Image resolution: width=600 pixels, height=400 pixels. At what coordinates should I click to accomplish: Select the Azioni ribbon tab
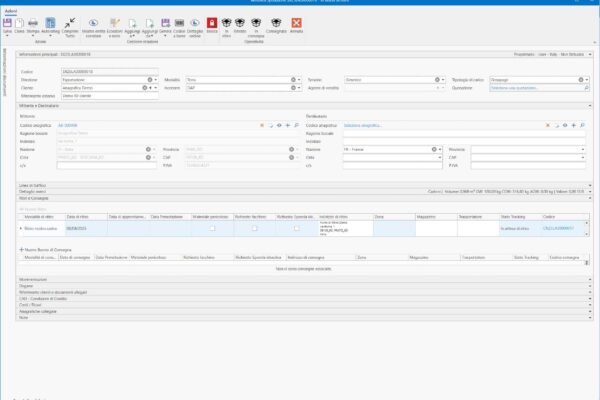click(11, 11)
